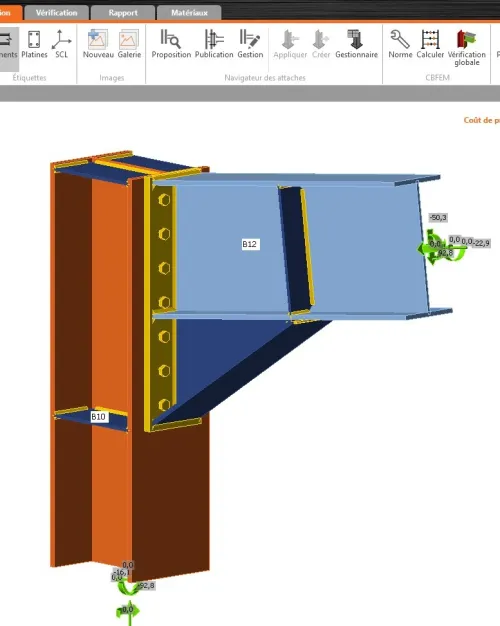Open the Gestion icon
500x626 pixels.
250,45
